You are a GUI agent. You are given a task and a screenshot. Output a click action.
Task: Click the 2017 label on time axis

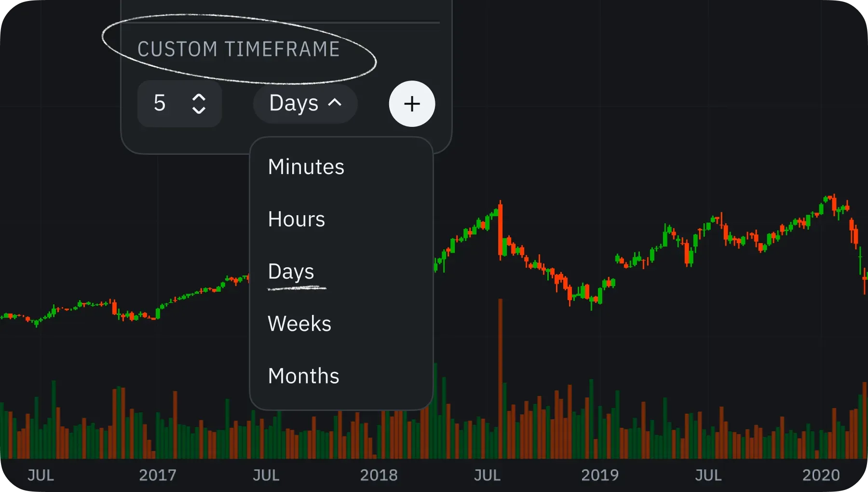[158, 475]
